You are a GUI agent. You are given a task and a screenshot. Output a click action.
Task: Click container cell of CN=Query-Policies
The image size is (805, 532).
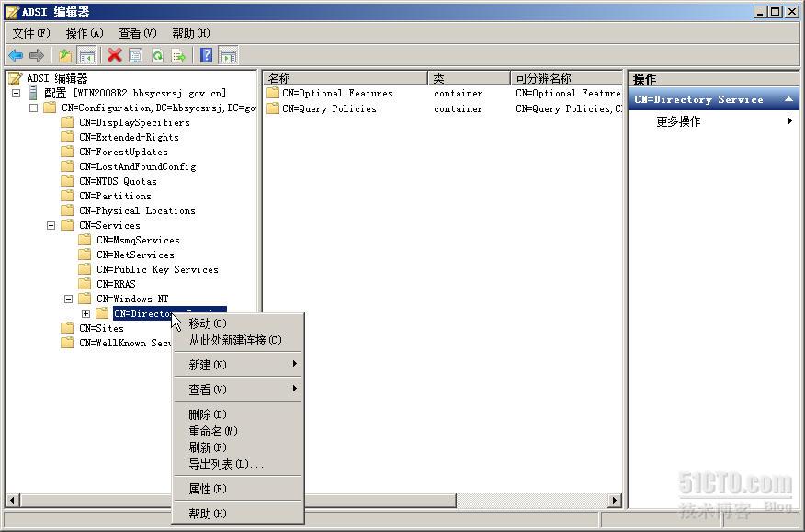458,108
